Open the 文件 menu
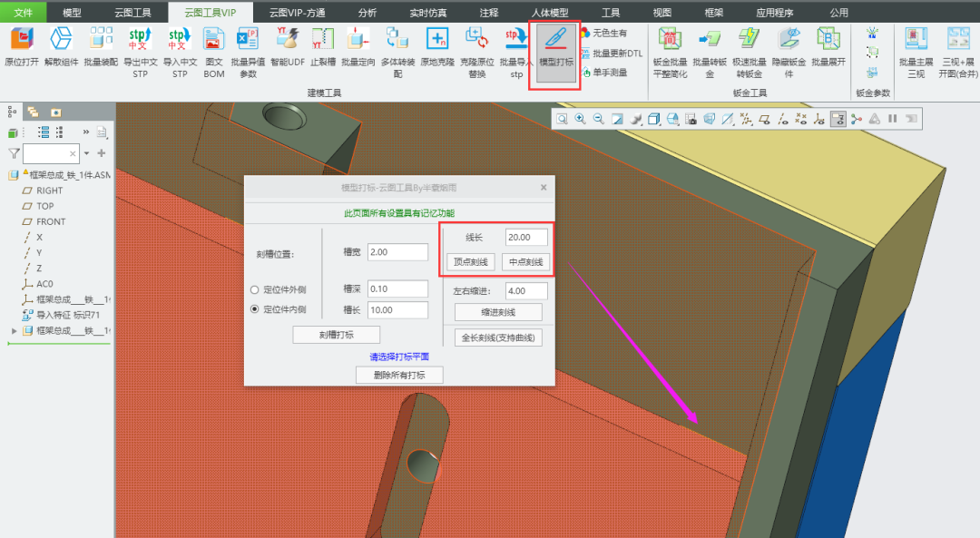The width and height of the screenshot is (980, 538). pyautogui.click(x=23, y=13)
